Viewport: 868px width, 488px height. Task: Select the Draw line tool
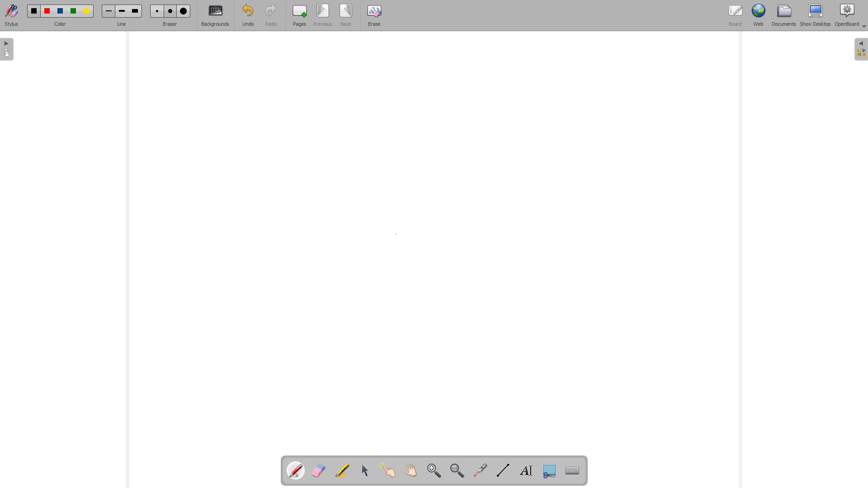coord(503,470)
